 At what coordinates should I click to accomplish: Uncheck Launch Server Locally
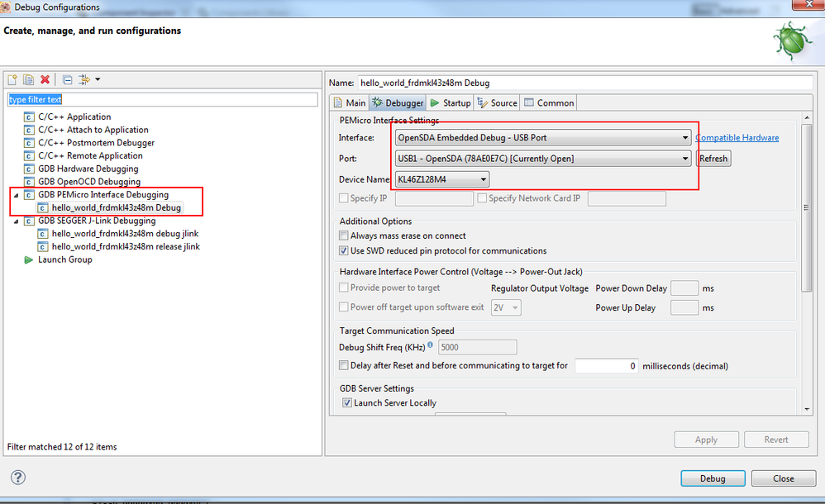pyautogui.click(x=347, y=402)
